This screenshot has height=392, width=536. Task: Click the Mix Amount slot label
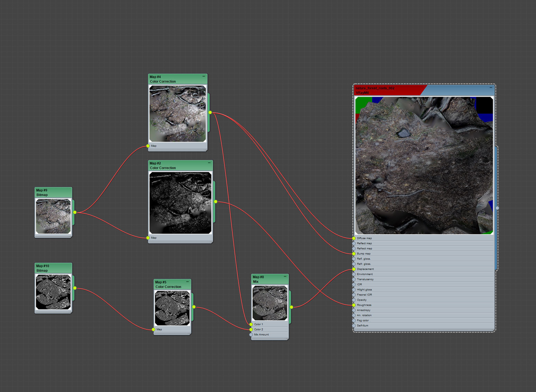tap(262, 335)
